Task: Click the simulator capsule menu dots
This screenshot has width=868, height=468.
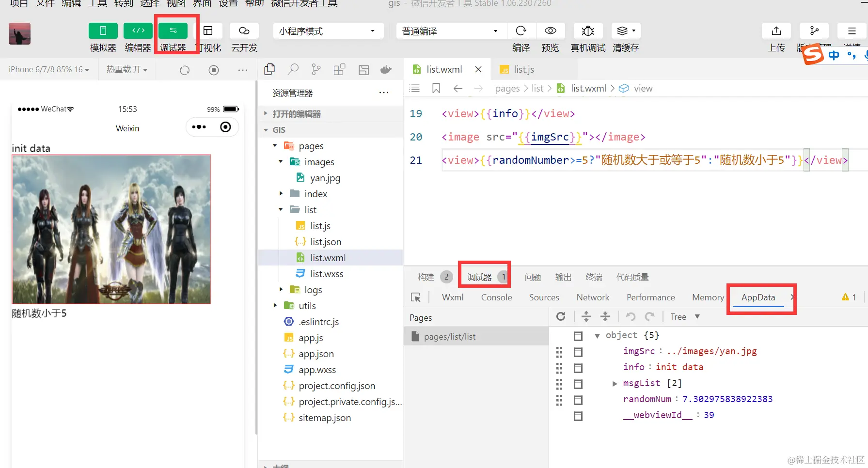Action: coord(199,127)
